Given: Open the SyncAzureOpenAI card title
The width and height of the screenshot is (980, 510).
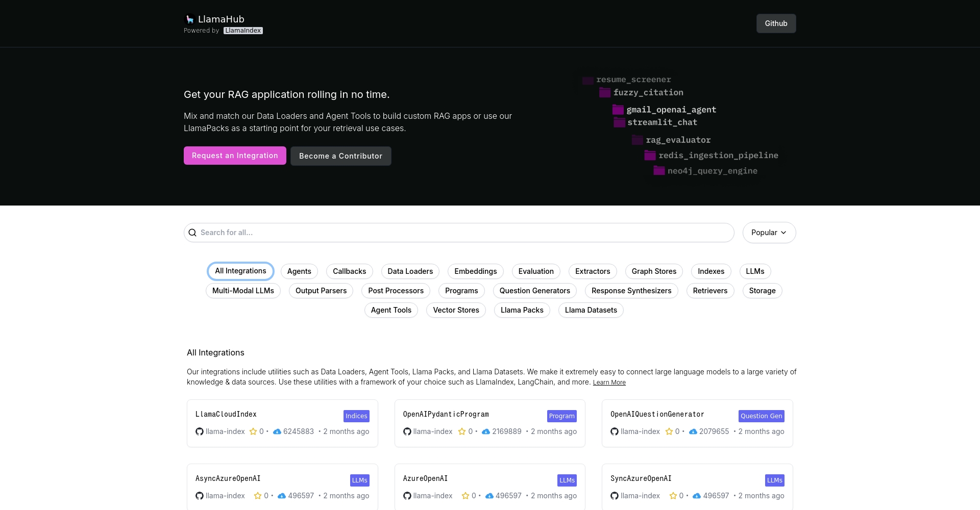Looking at the screenshot, I should [641, 478].
